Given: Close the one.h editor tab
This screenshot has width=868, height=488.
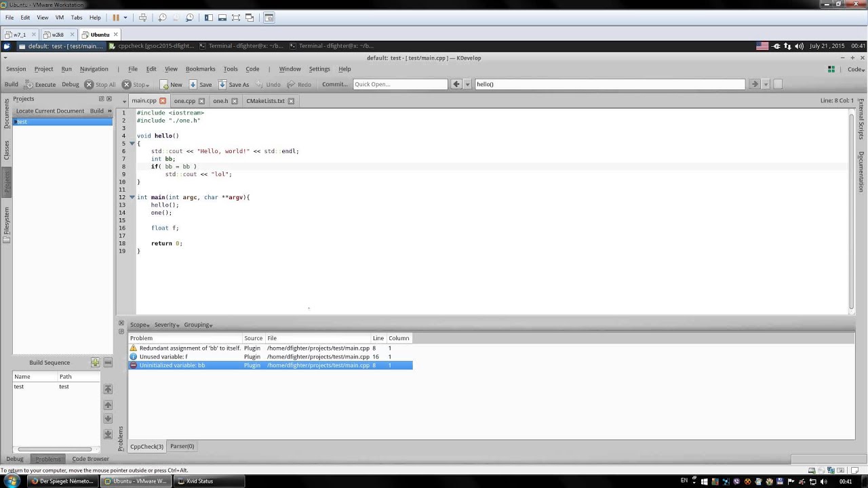Looking at the screenshot, I should 235,101.
